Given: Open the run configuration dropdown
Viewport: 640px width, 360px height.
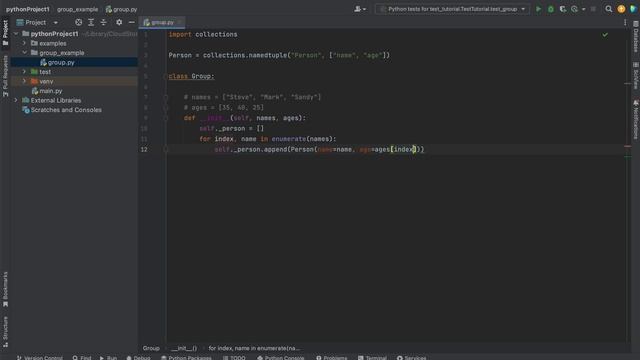Looking at the screenshot, I should click(x=452, y=9).
